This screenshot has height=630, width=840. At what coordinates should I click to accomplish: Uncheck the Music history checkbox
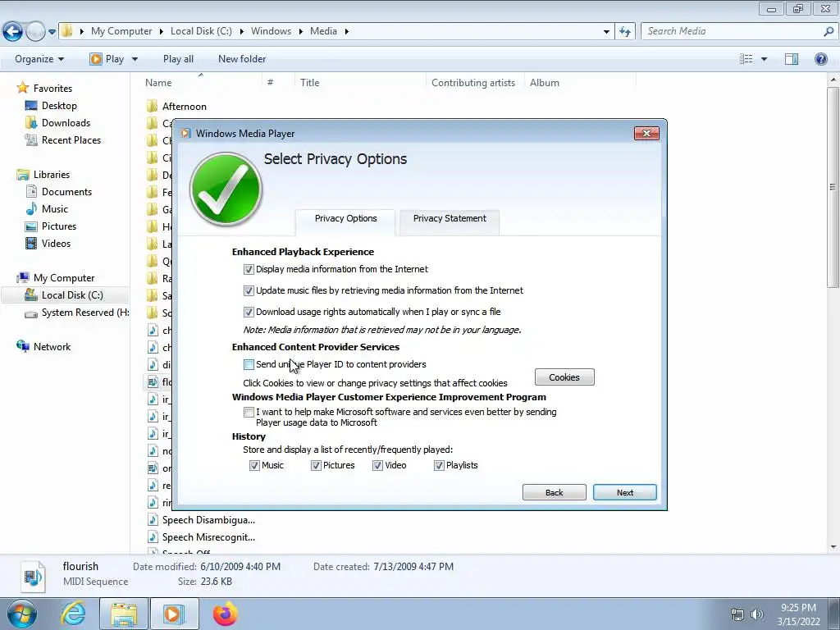point(254,466)
